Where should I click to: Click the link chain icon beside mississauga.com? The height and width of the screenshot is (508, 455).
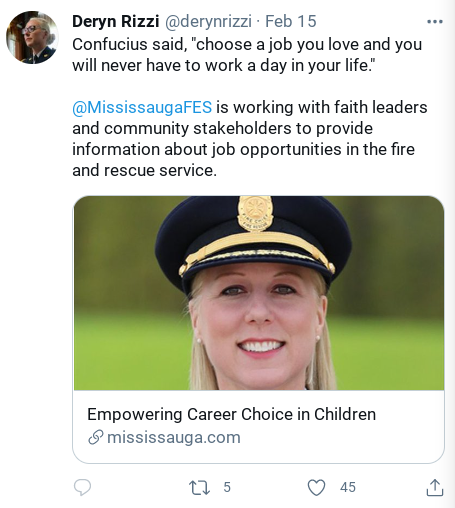click(x=95, y=437)
